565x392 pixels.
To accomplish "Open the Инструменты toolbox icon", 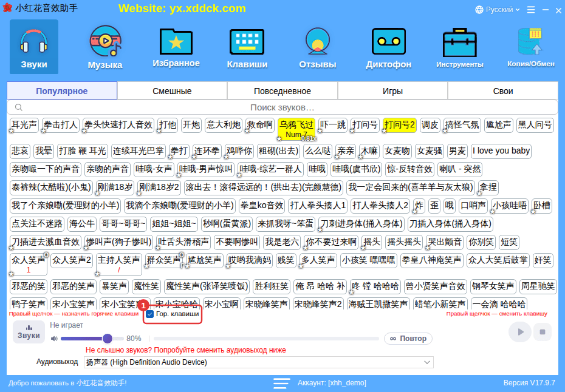I will tap(459, 42).
